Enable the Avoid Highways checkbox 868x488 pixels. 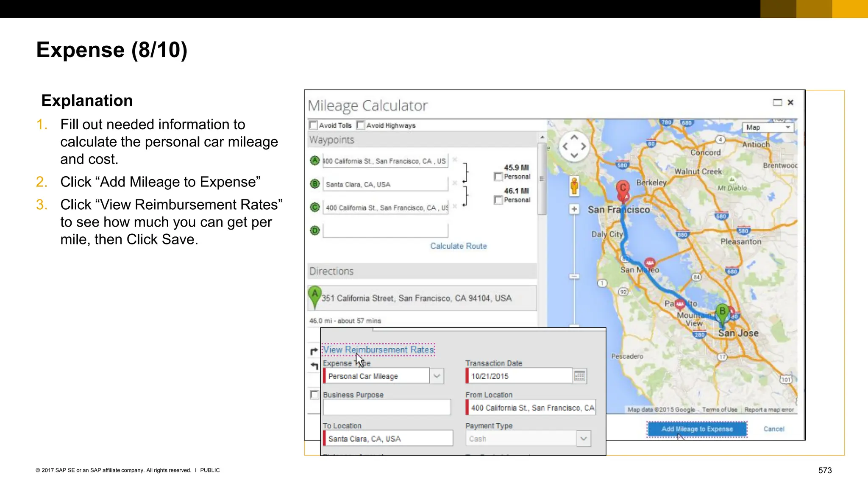click(x=361, y=125)
